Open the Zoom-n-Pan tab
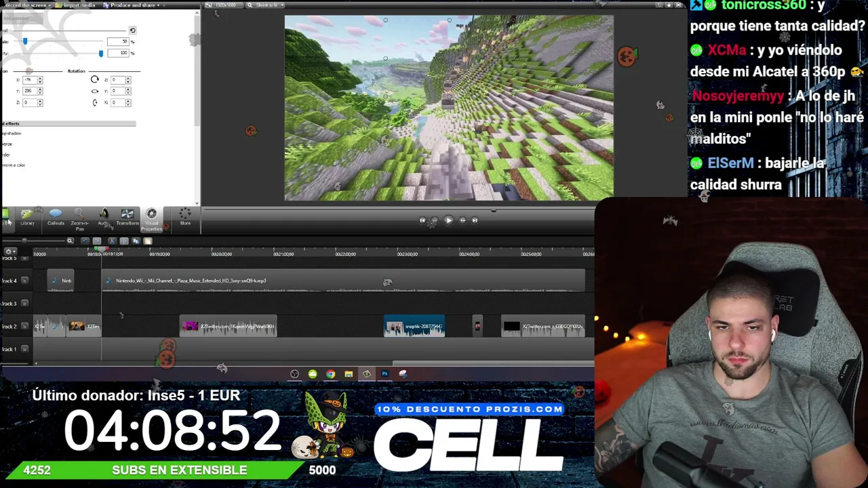The height and width of the screenshot is (488, 868). 79,220
